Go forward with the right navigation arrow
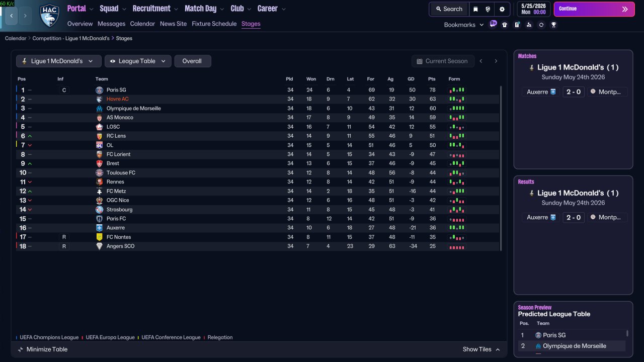 pyautogui.click(x=25, y=16)
